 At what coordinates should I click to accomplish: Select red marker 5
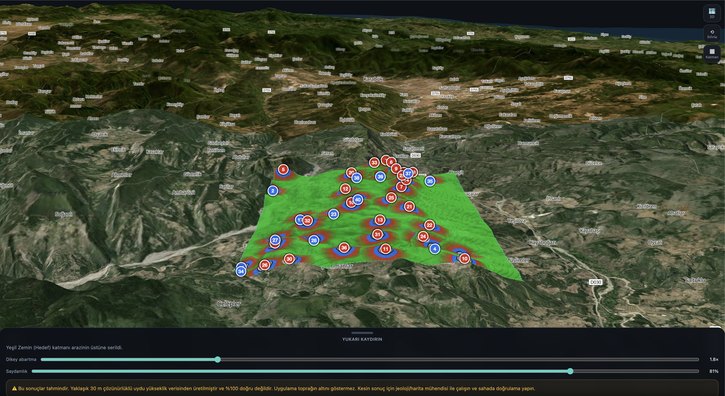283,170
